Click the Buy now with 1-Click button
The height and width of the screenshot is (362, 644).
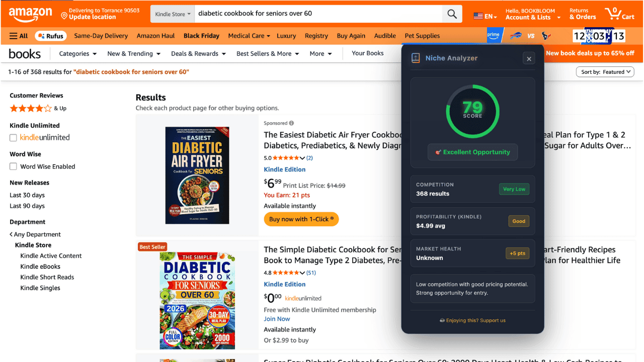click(x=301, y=219)
